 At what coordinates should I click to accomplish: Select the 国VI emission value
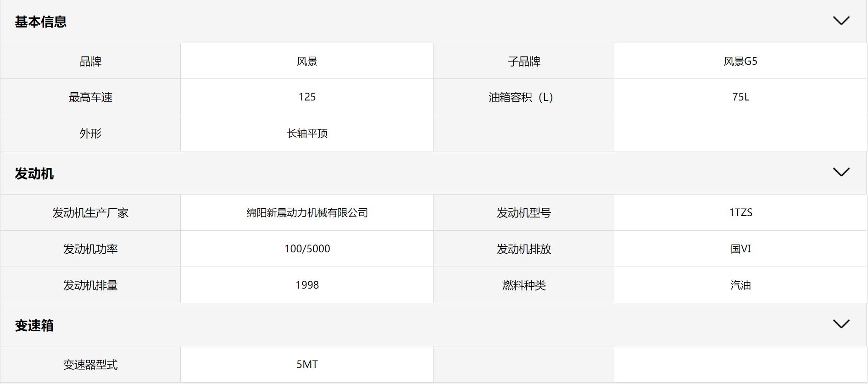(740, 249)
